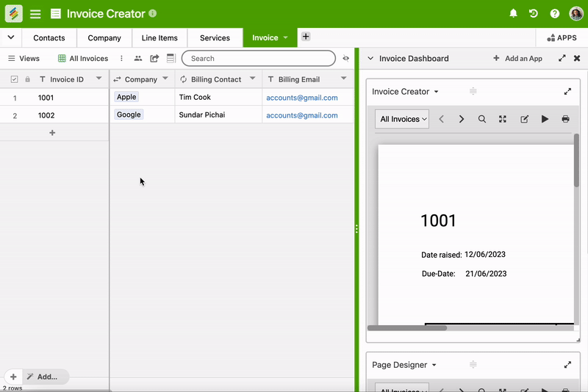Grab the Invoice Creator app drag handle

pos(473,91)
